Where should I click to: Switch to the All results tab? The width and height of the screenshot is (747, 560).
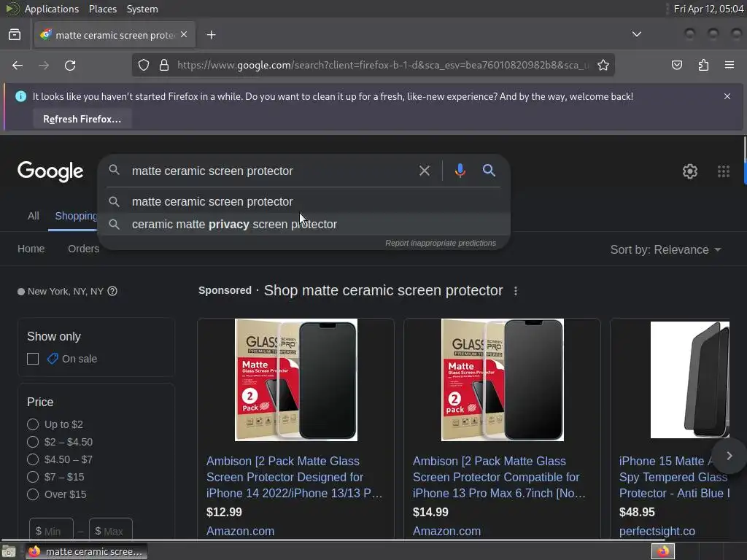coord(34,216)
